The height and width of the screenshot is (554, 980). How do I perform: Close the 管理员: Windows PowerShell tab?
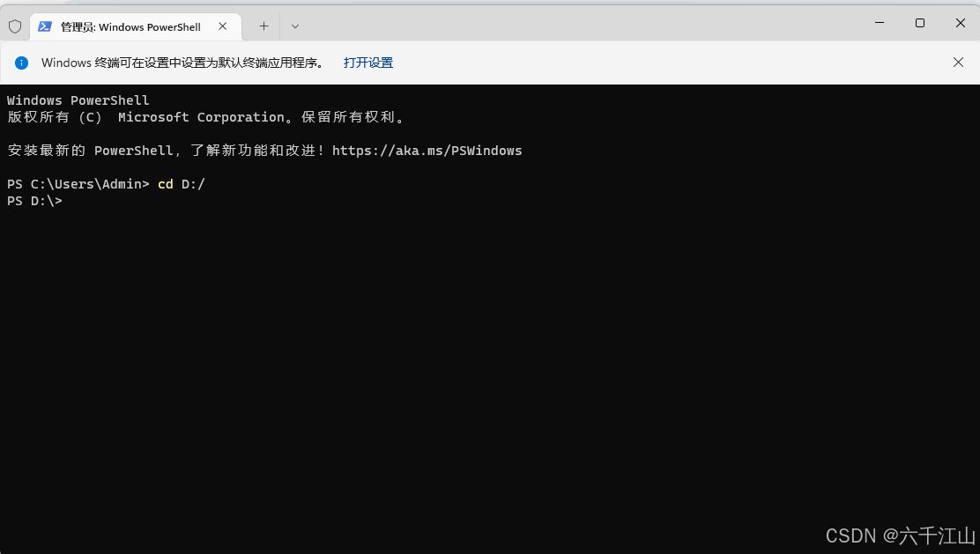coord(223,26)
